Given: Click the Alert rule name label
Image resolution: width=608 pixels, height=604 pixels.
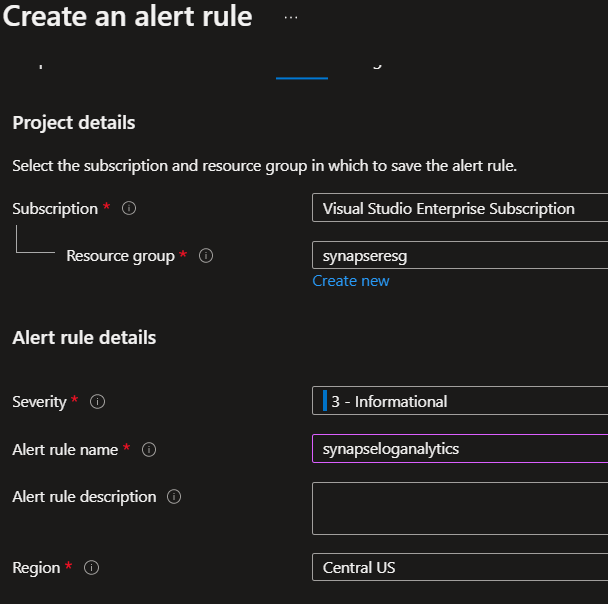Looking at the screenshot, I should (x=65, y=450).
